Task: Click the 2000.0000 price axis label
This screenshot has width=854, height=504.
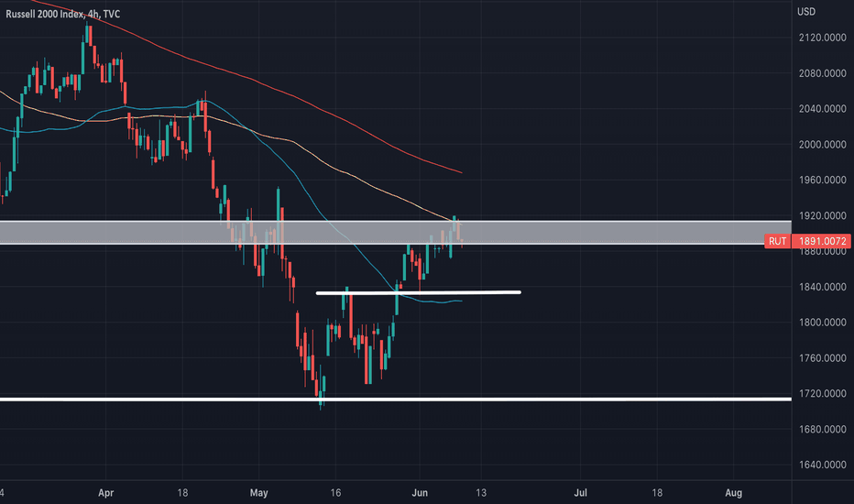Action: coord(823,145)
